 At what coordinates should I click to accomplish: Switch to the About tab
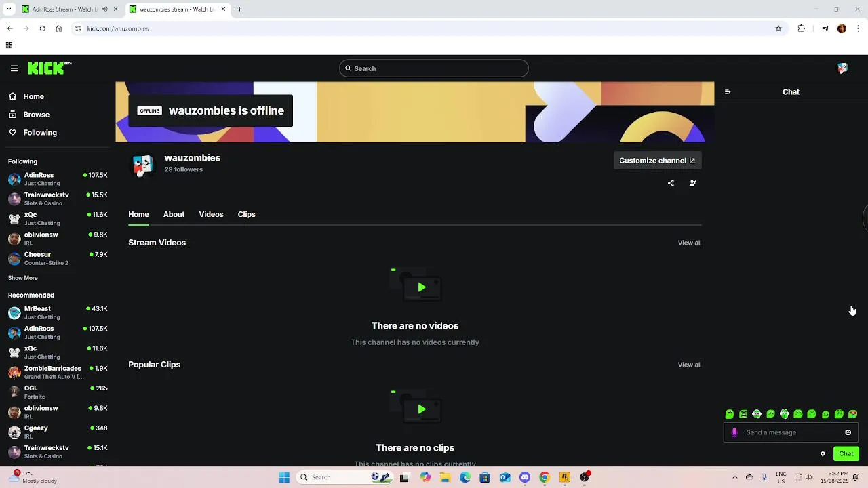[174, 214]
